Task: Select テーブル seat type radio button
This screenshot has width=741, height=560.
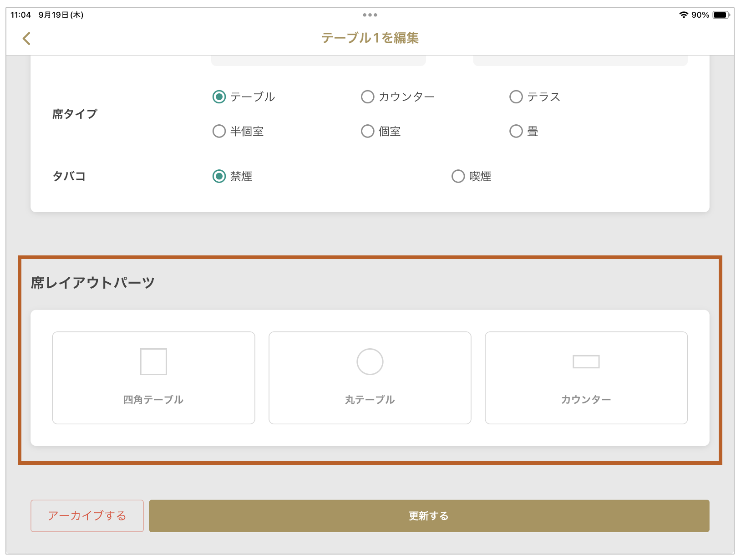Action: (219, 97)
